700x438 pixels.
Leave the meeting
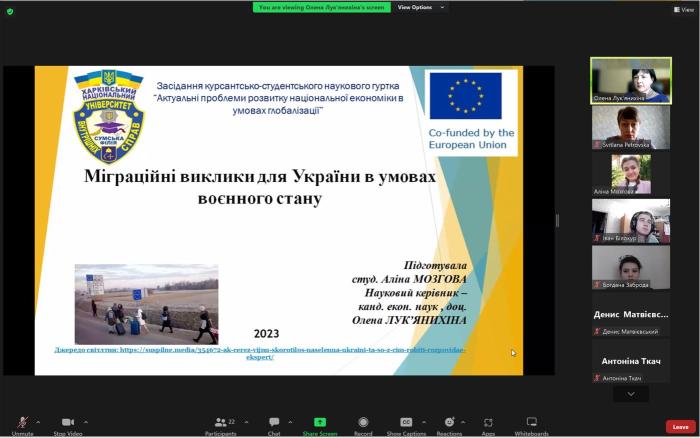680,426
